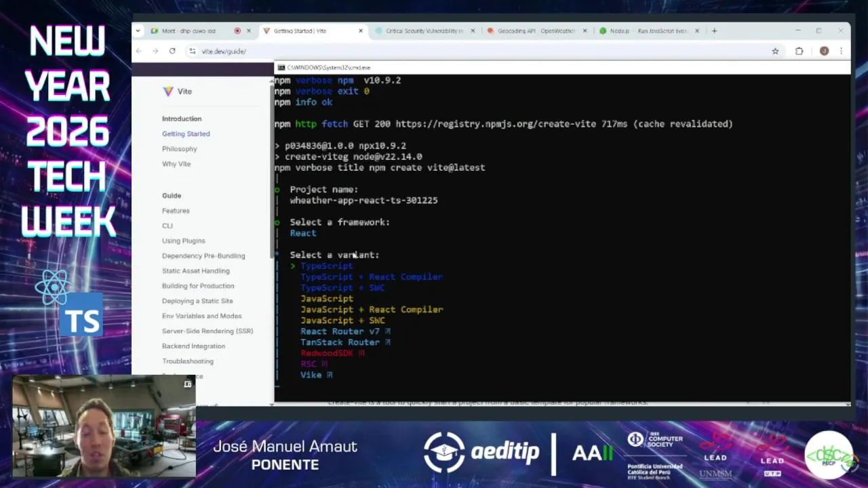This screenshot has width=868, height=488.
Task: Go forward in browser history
Action: coord(155,51)
